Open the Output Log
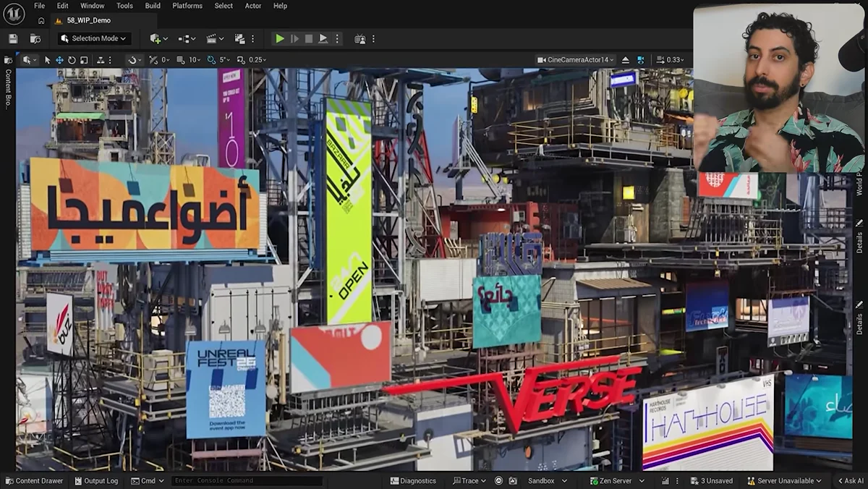This screenshot has width=868, height=489. (x=95, y=480)
